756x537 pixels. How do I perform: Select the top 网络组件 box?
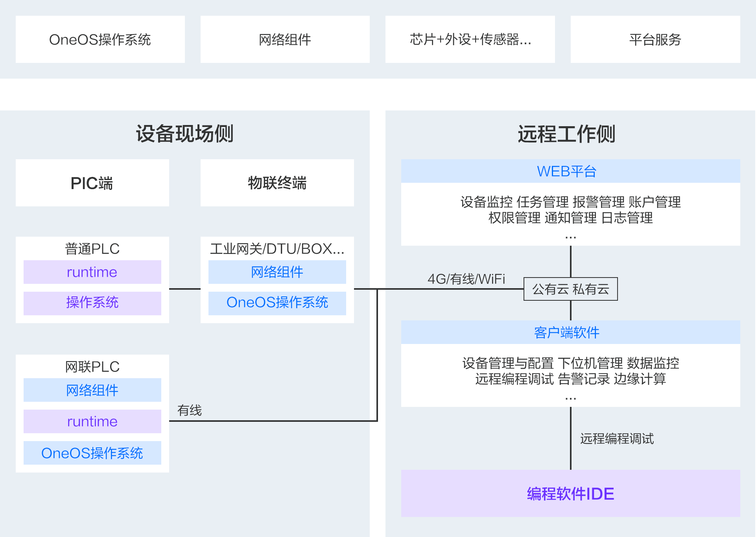285,39
